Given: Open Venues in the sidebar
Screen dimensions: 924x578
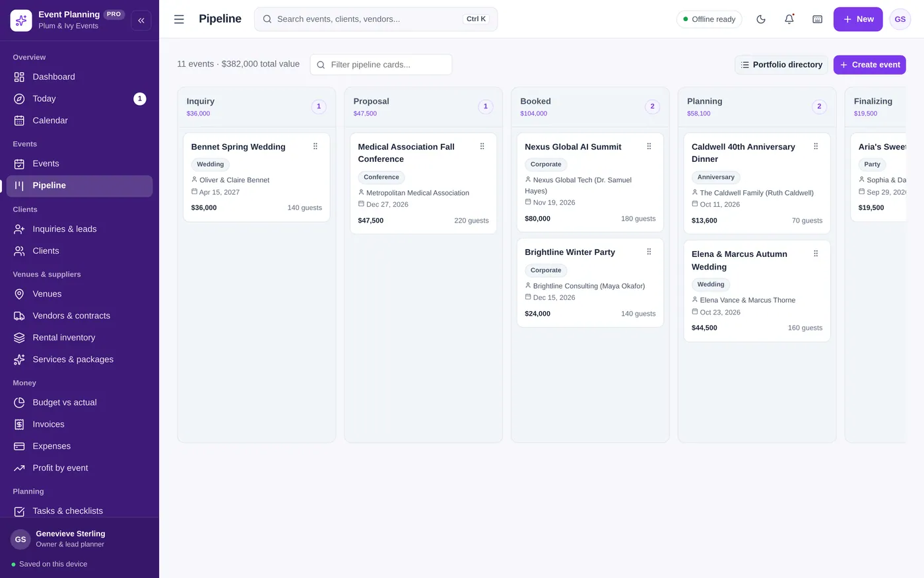Looking at the screenshot, I should pyautogui.click(x=79, y=294).
